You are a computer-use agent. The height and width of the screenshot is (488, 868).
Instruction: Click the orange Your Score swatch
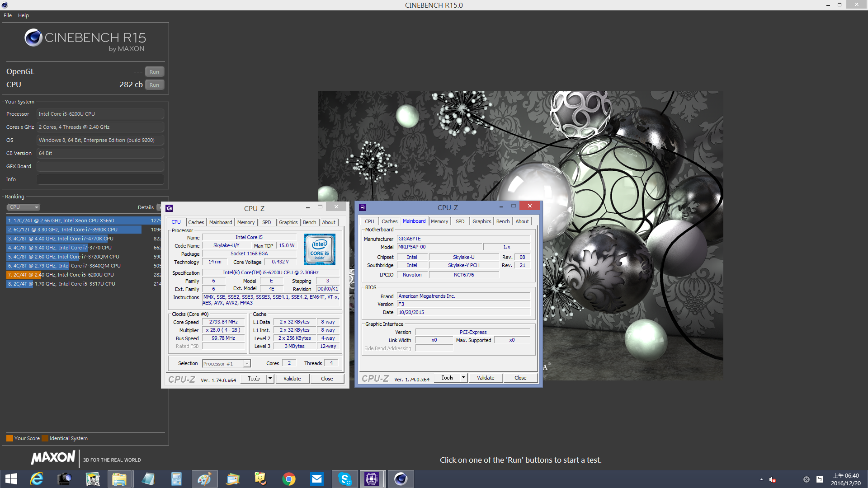pos(9,438)
